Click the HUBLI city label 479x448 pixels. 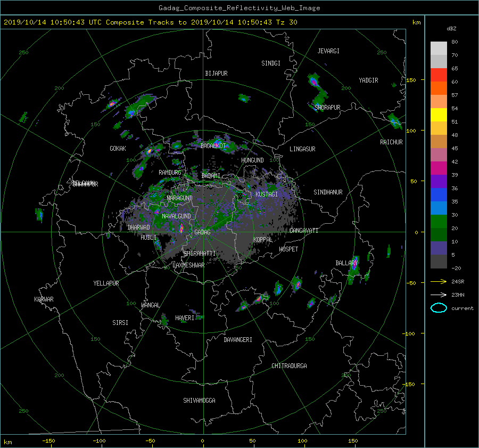[x=148, y=237]
